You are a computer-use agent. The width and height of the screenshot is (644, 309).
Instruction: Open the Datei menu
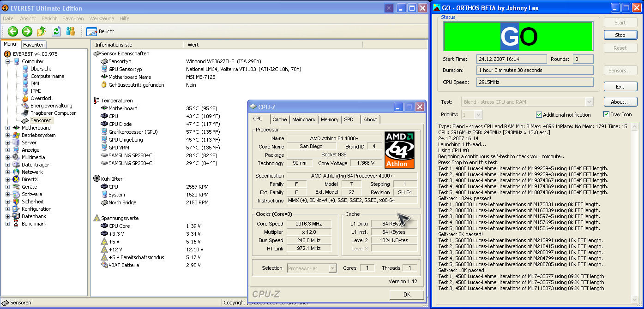click(9, 18)
